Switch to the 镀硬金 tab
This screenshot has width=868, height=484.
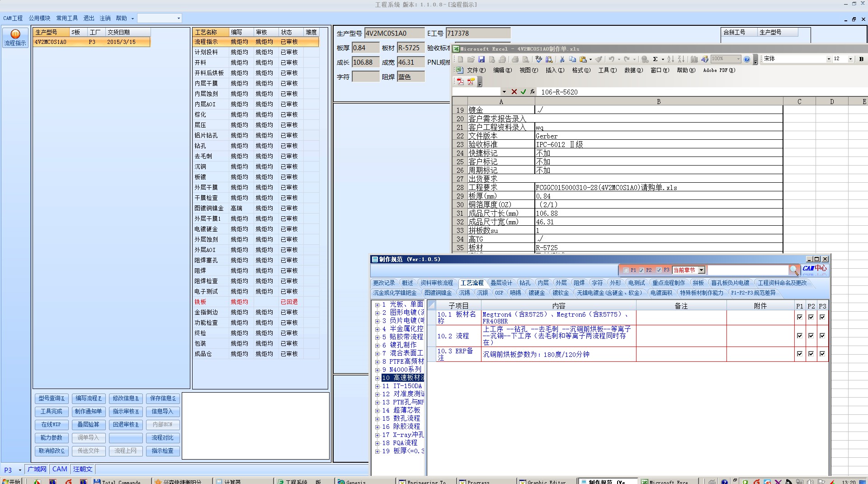point(537,293)
